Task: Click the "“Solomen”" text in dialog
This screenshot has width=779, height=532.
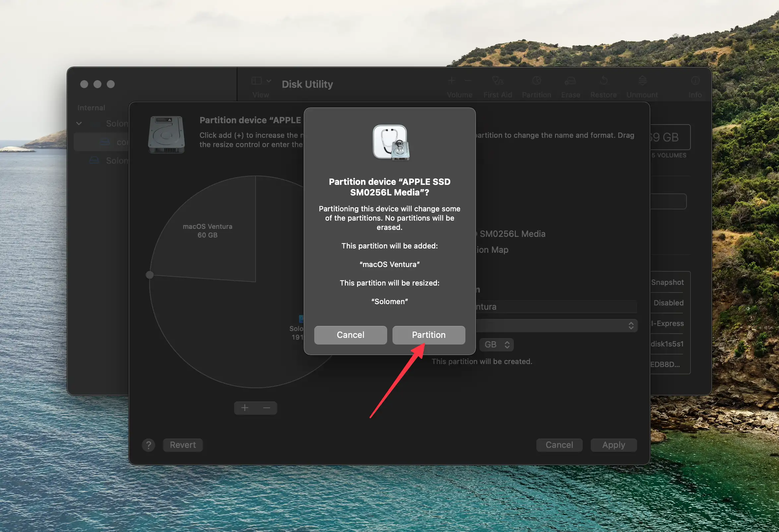Action: [389, 301]
